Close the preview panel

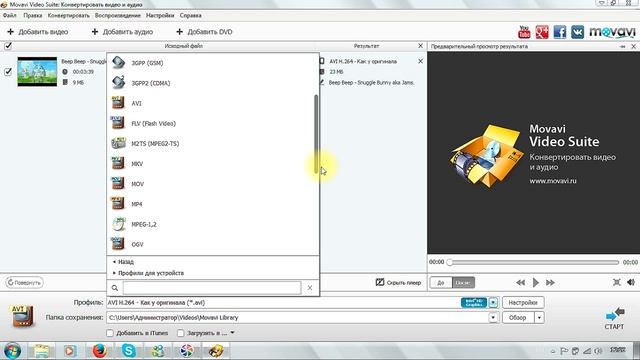633,47
